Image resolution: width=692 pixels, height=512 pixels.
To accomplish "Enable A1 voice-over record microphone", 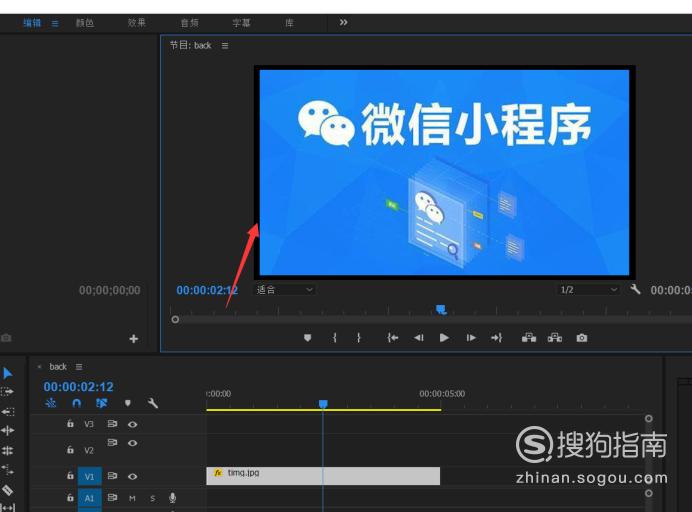I will [x=173, y=498].
